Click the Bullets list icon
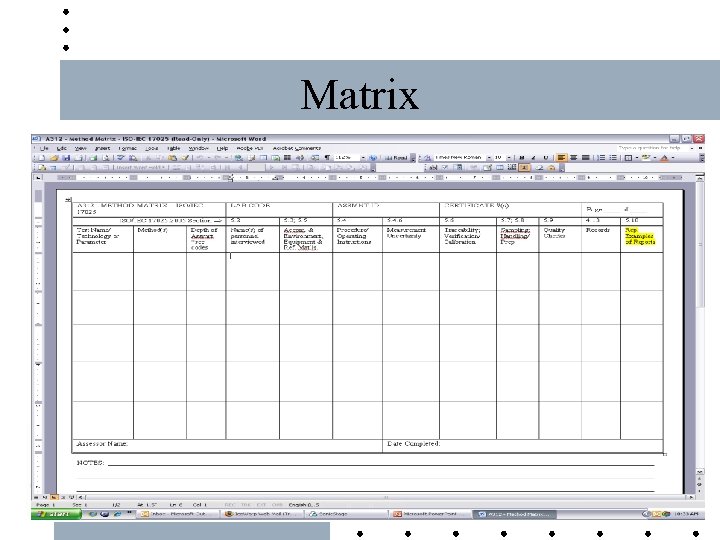 (613, 158)
